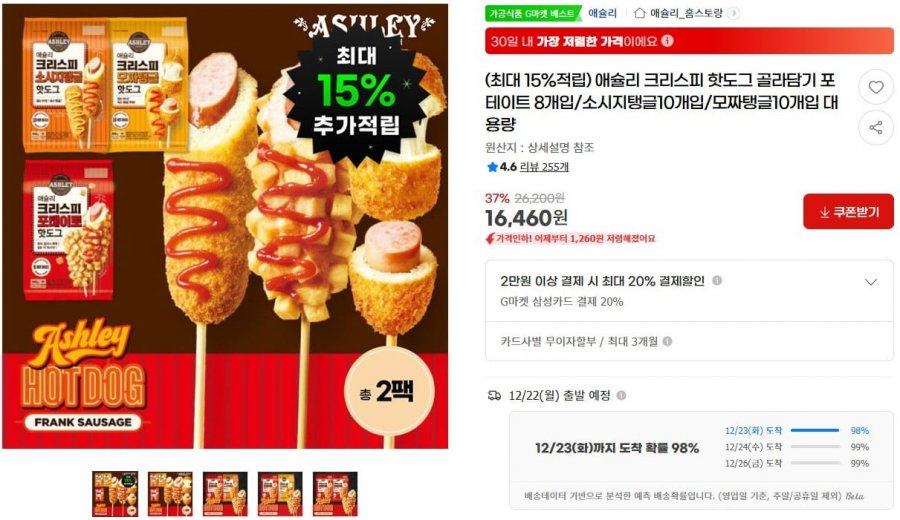Expand the 20% payment discount panel
900x520 pixels.
click(x=871, y=282)
